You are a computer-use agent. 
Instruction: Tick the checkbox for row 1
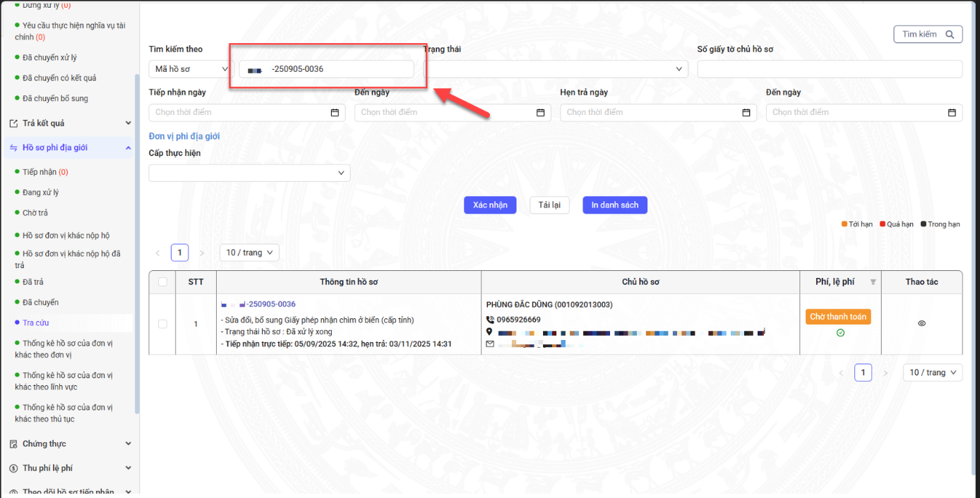point(163,324)
